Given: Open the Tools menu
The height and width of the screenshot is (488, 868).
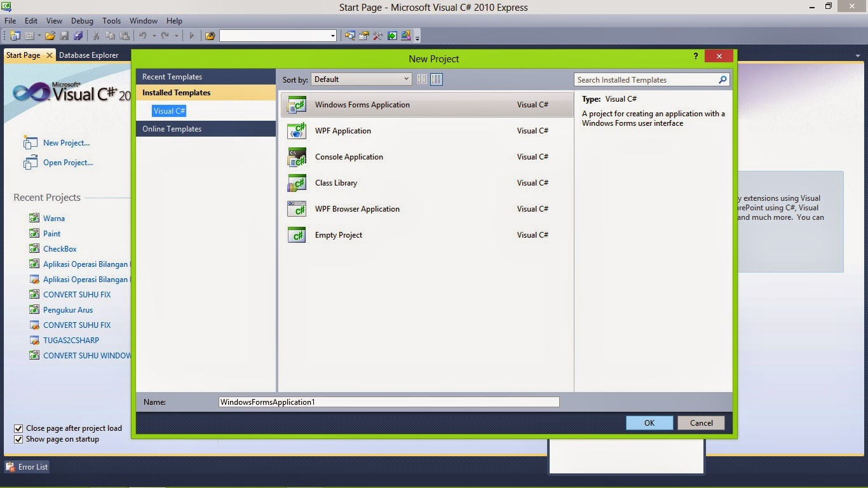Looking at the screenshot, I should [x=111, y=21].
